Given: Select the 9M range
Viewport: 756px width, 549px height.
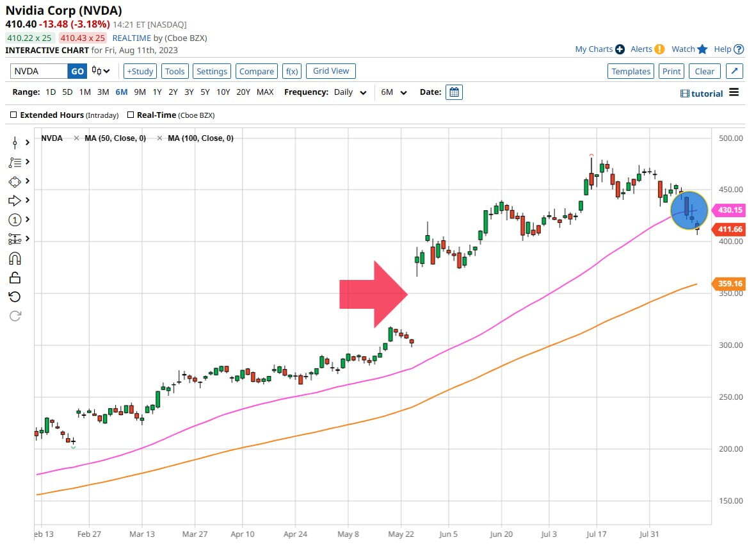Looking at the screenshot, I should 140,92.
